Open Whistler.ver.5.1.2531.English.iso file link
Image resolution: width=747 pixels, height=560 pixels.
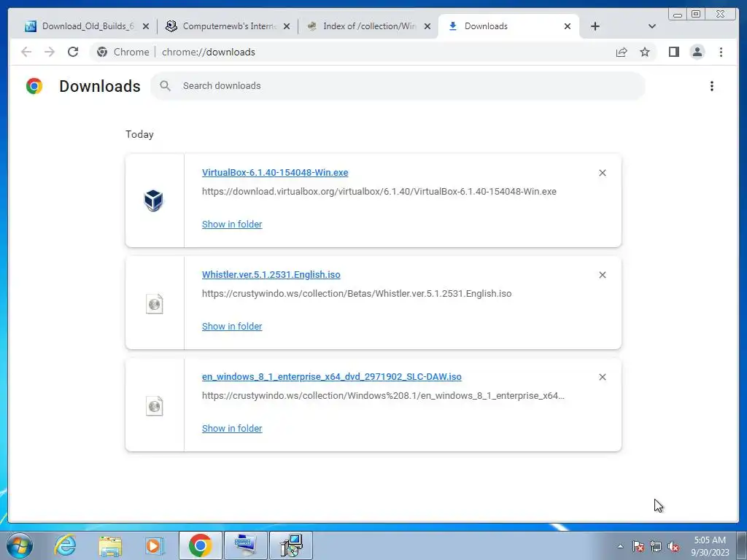[271, 274]
